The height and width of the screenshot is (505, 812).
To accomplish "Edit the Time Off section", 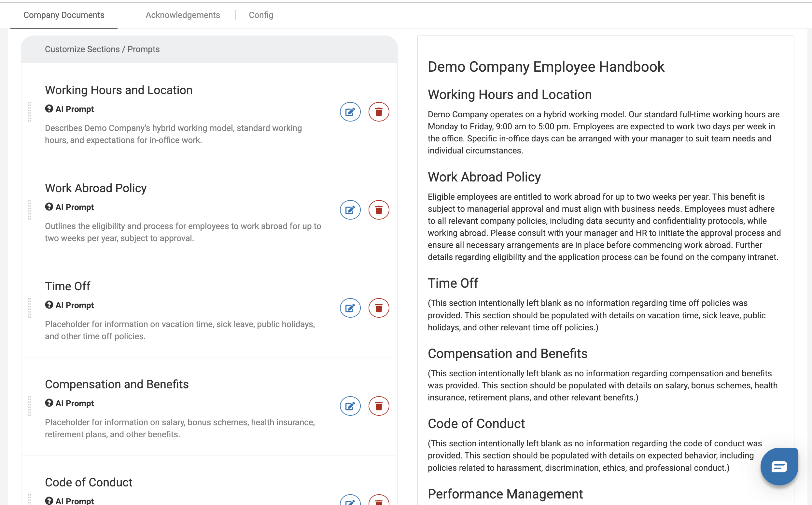I will (x=350, y=308).
